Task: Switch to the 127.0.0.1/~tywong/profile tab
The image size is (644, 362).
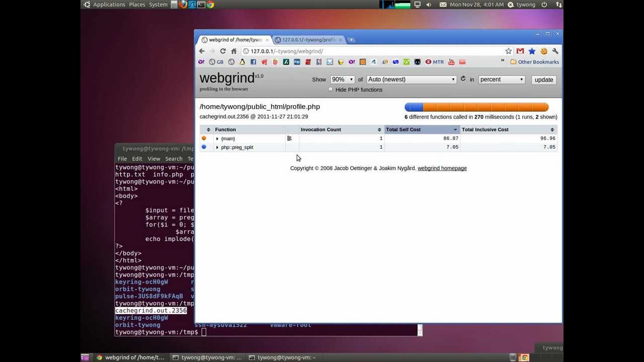Action: 308,40
